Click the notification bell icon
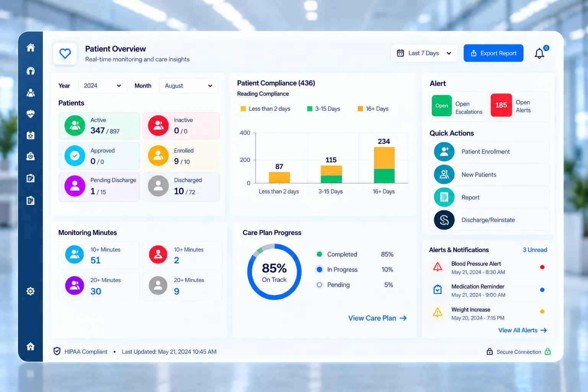 coord(539,53)
